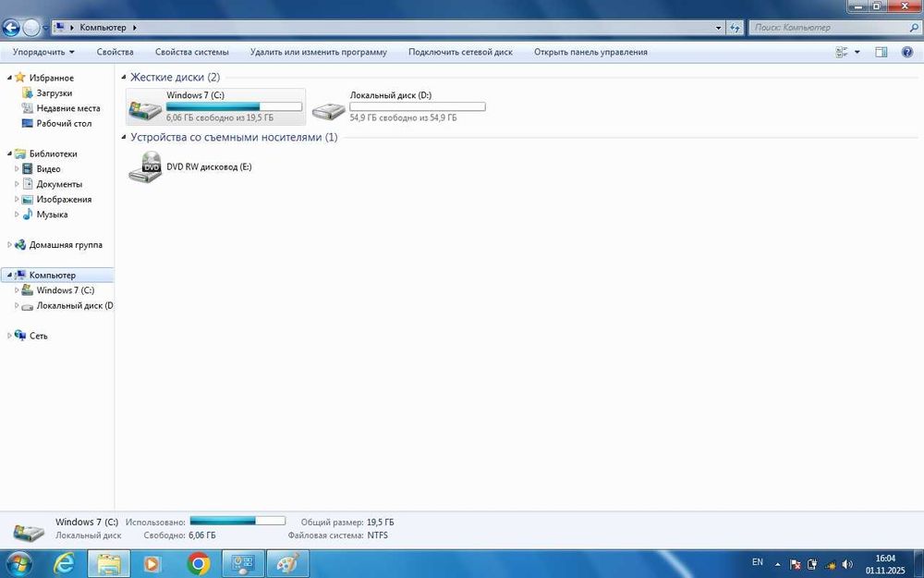Viewport: 924px width, 578px height.
Task: Click the Back navigation arrow
Action: 11,27
